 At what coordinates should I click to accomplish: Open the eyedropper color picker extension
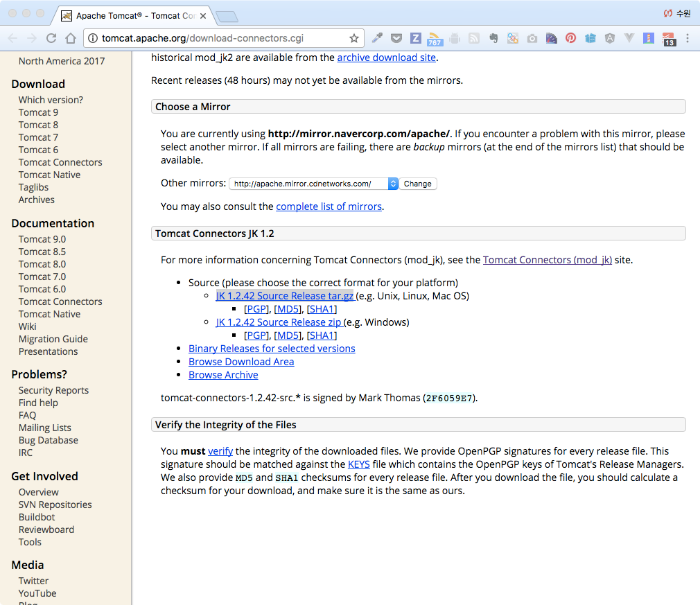tap(377, 38)
